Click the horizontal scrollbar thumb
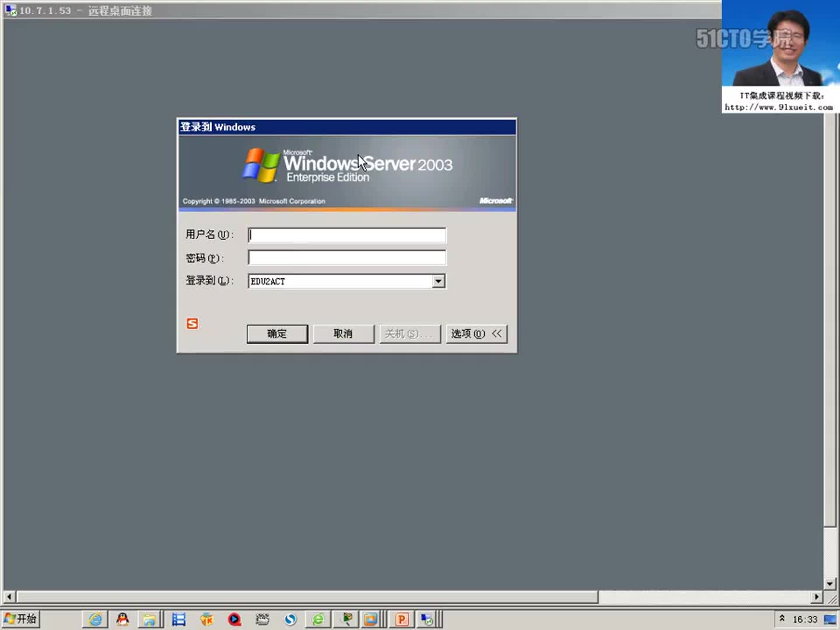 [307, 597]
